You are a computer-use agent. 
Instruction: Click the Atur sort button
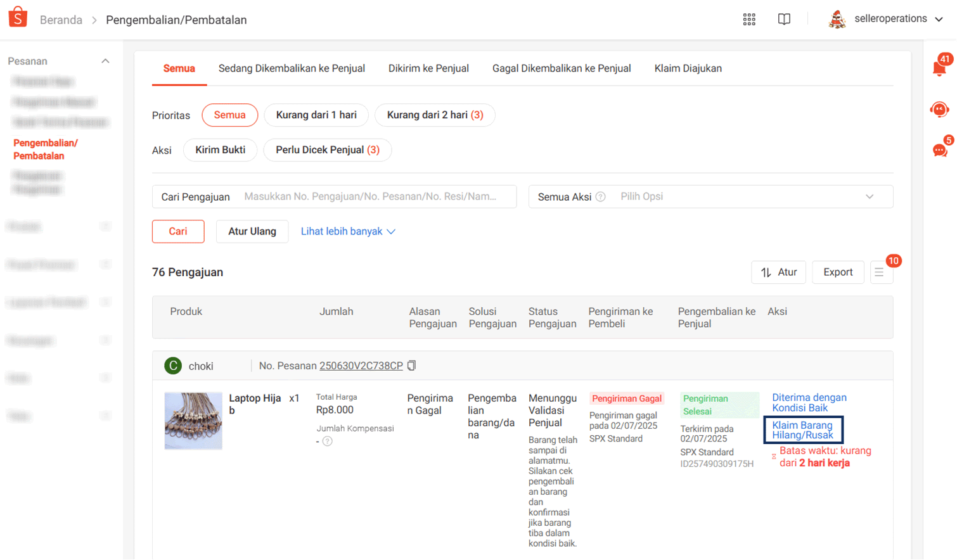(x=778, y=272)
